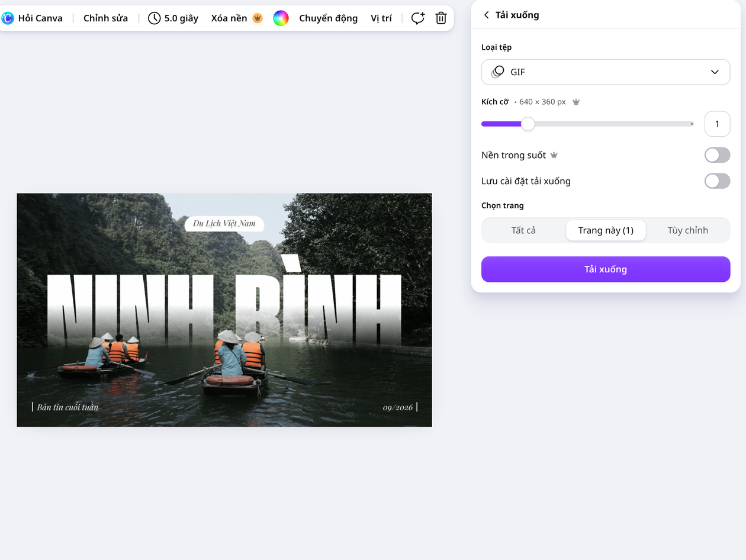This screenshot has width=746, height=560.
Task: Click Xóa nền background remover
Action: pos(236,18)
